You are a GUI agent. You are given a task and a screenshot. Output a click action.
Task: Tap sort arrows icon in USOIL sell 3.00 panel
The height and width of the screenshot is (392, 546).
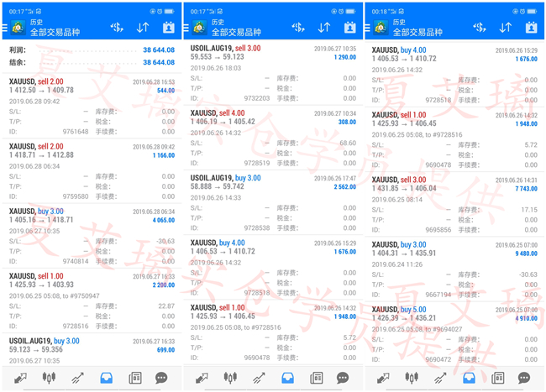tap(324, 28)
